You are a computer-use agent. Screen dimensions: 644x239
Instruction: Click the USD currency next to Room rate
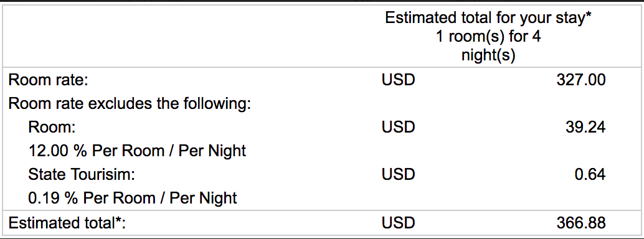coord(399,80)
